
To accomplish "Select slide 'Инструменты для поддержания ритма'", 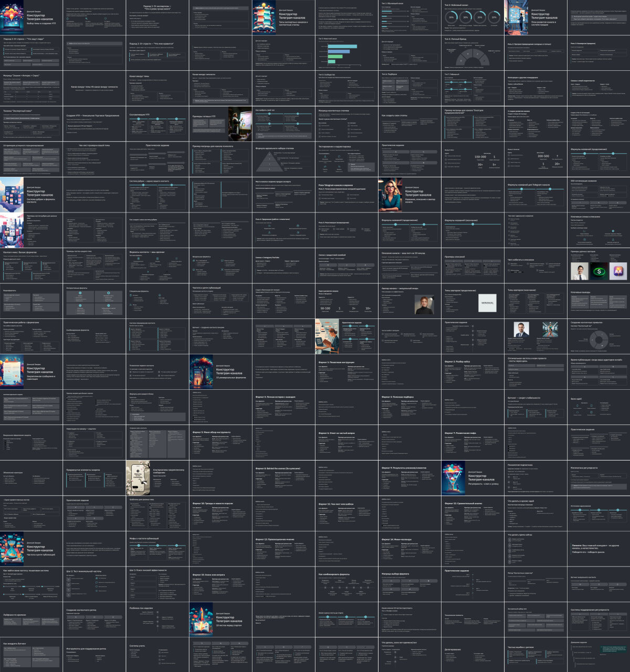I will (94, 655).
